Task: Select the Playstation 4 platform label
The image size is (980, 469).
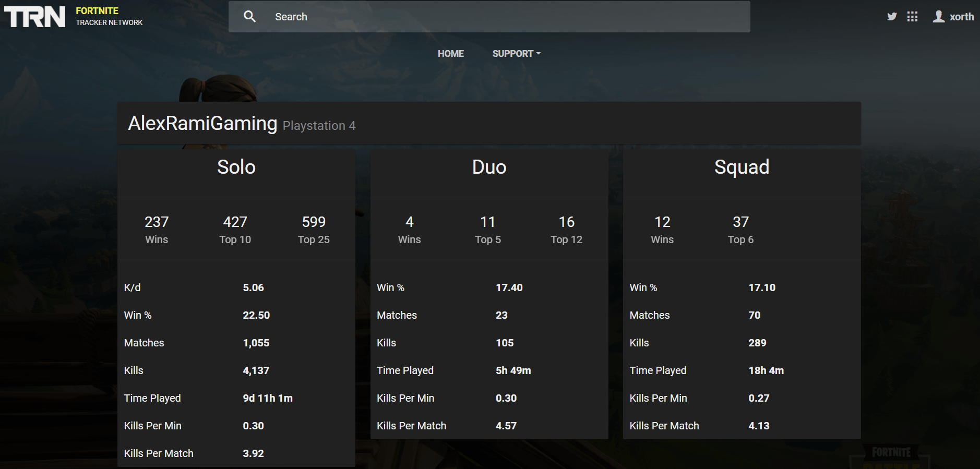Action: [x=319, y=126]
